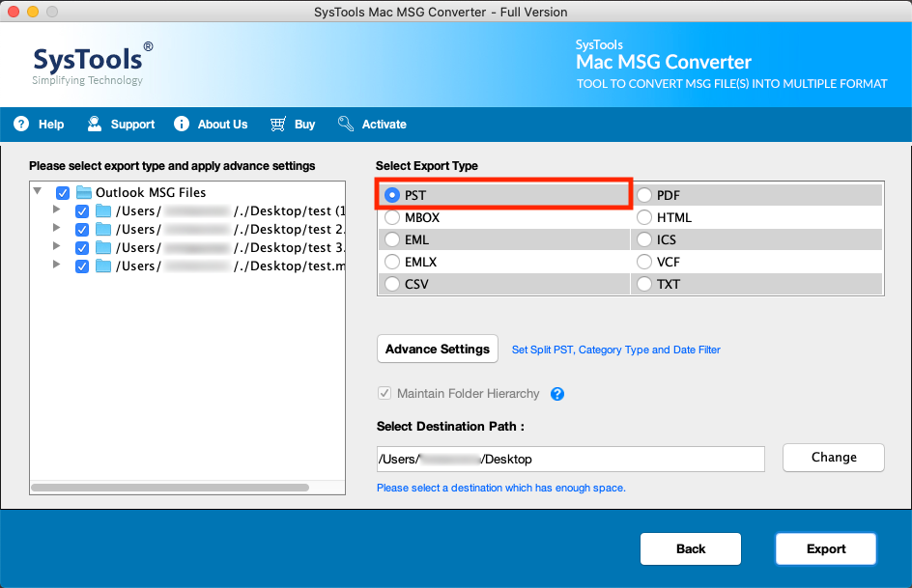Select the PST export type

tap(392, 195)
